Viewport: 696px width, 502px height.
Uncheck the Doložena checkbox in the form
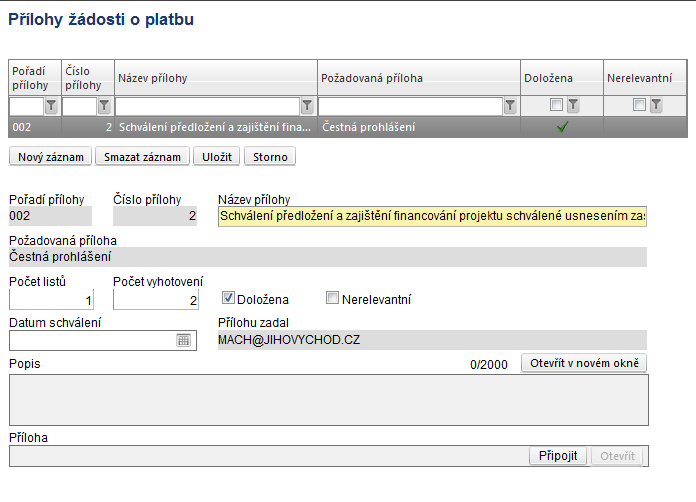(228, 298)
